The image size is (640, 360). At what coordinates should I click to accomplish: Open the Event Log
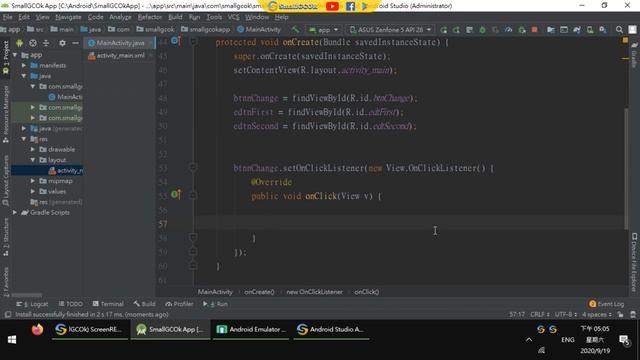pos(607,304)
